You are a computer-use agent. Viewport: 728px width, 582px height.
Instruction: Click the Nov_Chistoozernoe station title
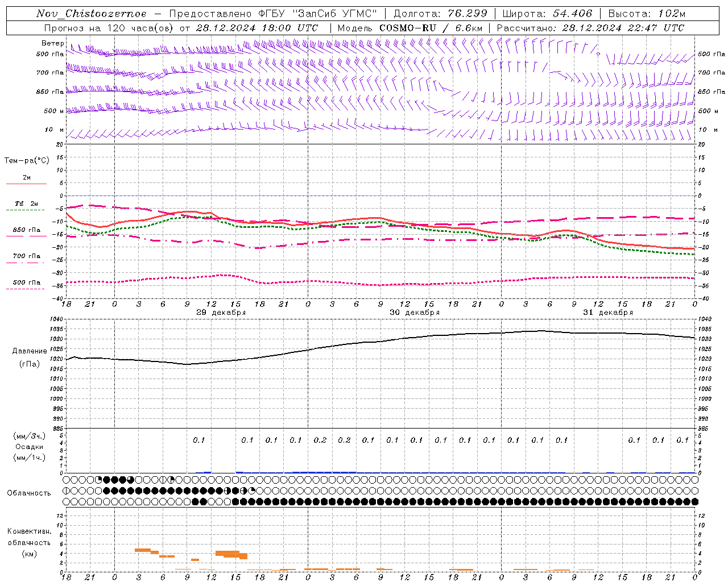pos(92,14)
